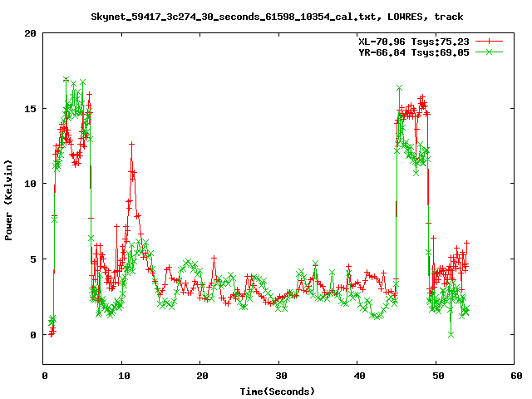Click the 5 tick label on y-axis
Image resolution: width=532 pixels, height=399 pixels.
click(33, 259)
